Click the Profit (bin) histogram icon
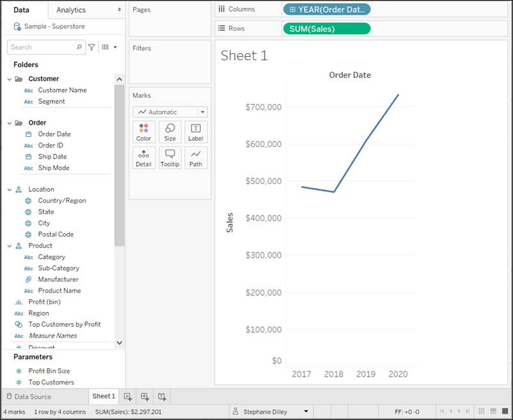The image size is (513, 420). tap(19, 302)
